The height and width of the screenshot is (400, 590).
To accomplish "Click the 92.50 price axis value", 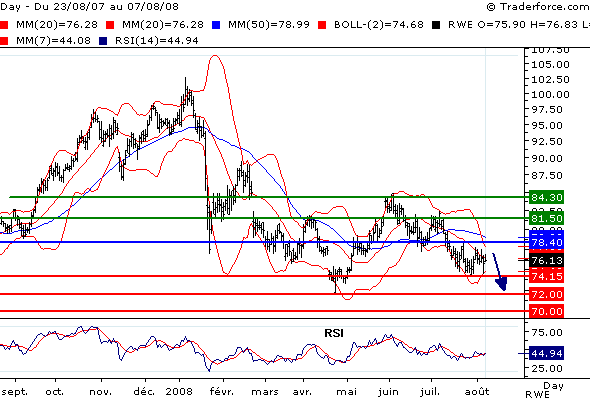I will pos(547,142).
